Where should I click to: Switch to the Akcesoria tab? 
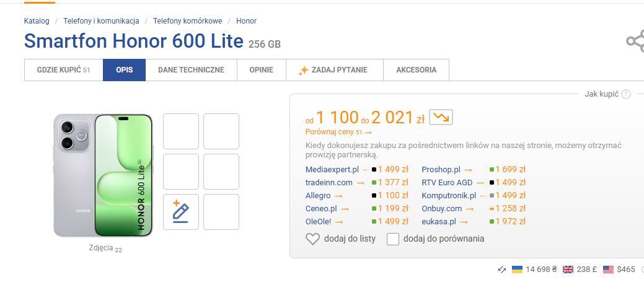416,70
